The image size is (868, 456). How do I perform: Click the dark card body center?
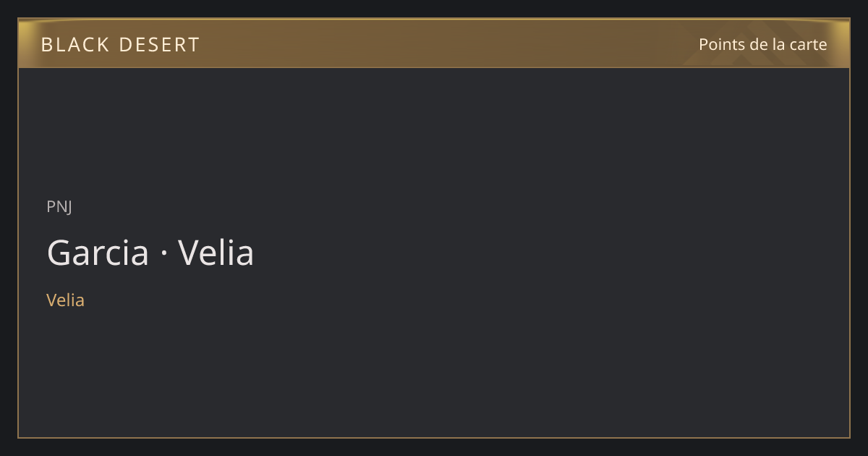(x=434, y=252)
